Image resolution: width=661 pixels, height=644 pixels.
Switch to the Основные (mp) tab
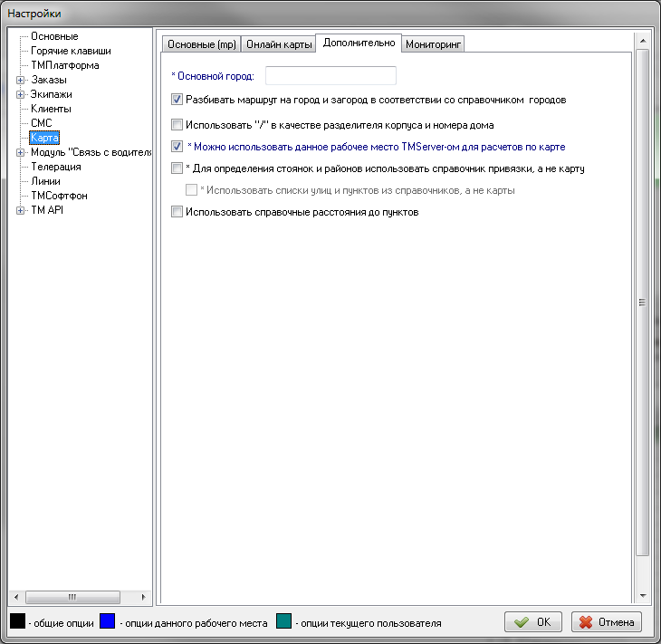click(202, 44)
